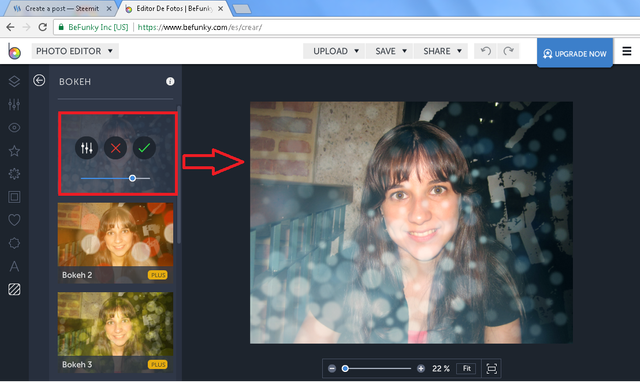Click the 22 % zoom value
Viewport: 640px width, 382px height.
[441, 369]
